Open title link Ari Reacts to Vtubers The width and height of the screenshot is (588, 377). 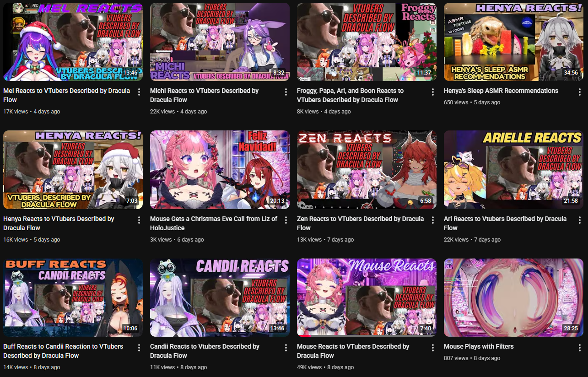pyautogui.click(x=505, y=223)
